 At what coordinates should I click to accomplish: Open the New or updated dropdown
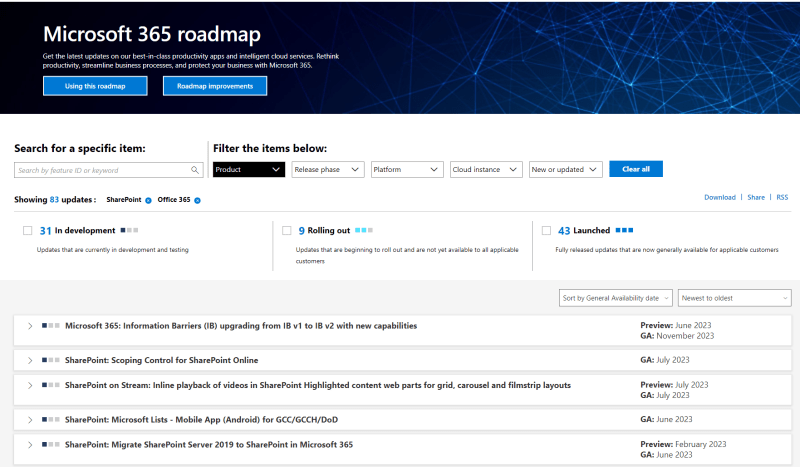click(565, 169)
